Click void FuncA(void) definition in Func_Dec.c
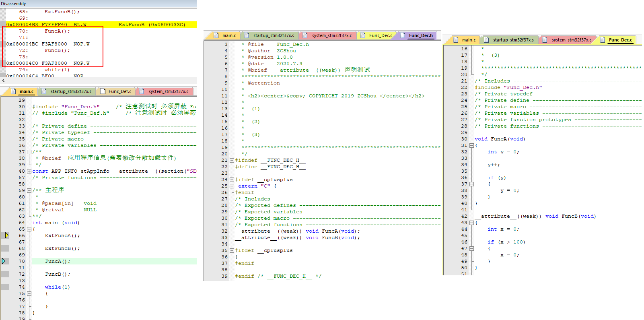 tap(500, 139)
